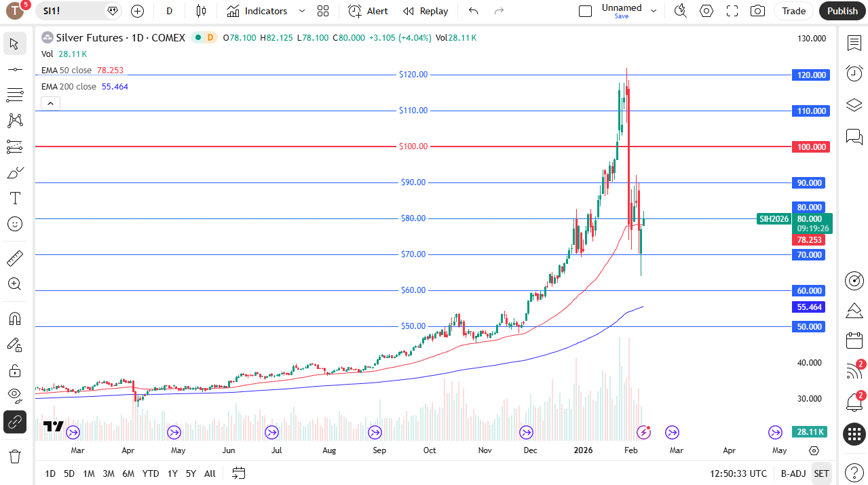Click the red 100.000 price line label
The image size is (868, 485).
point(811,147)
